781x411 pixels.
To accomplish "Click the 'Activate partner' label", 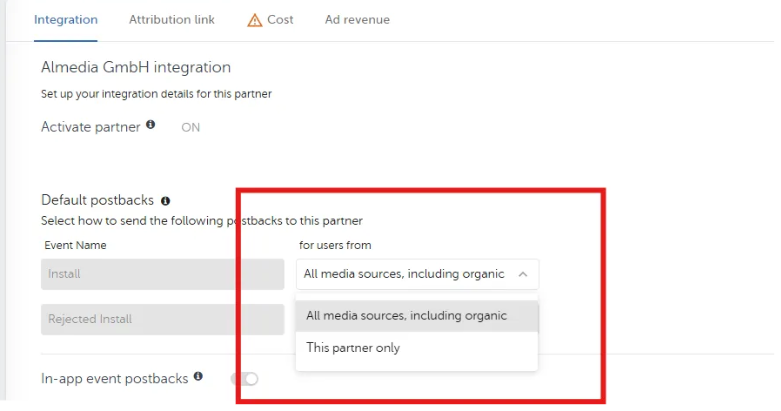I will point(91,127).
